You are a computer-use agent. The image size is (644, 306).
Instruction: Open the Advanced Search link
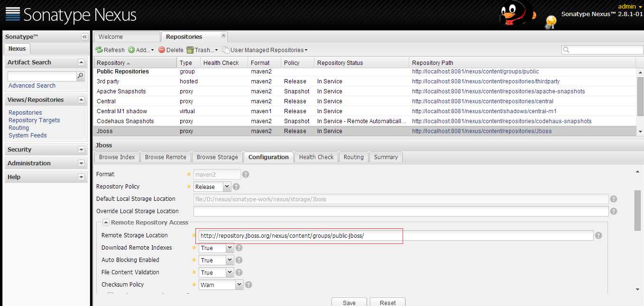32,85
